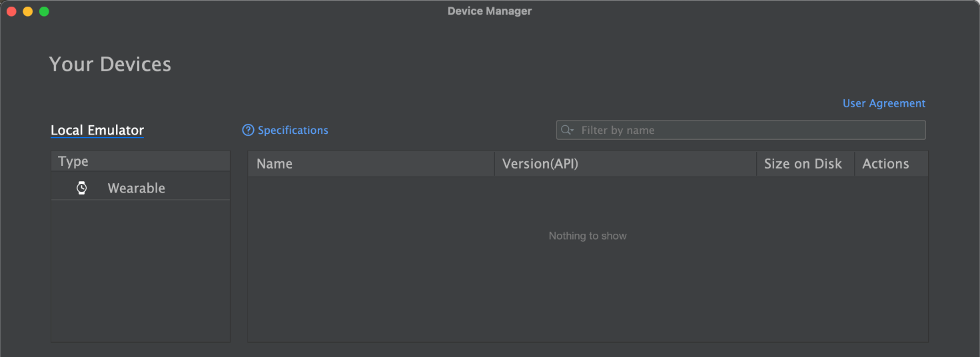The height and width of the screenshot is (357, 980).
Task: Click the Your Devices heading
Action: pyautogui.click(x=110, y=65)
